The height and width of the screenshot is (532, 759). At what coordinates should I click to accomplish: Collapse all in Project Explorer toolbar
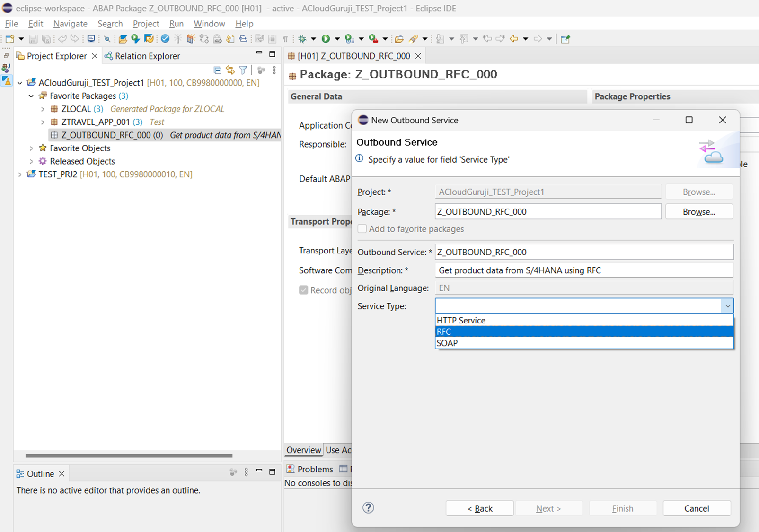click(217, 70)
